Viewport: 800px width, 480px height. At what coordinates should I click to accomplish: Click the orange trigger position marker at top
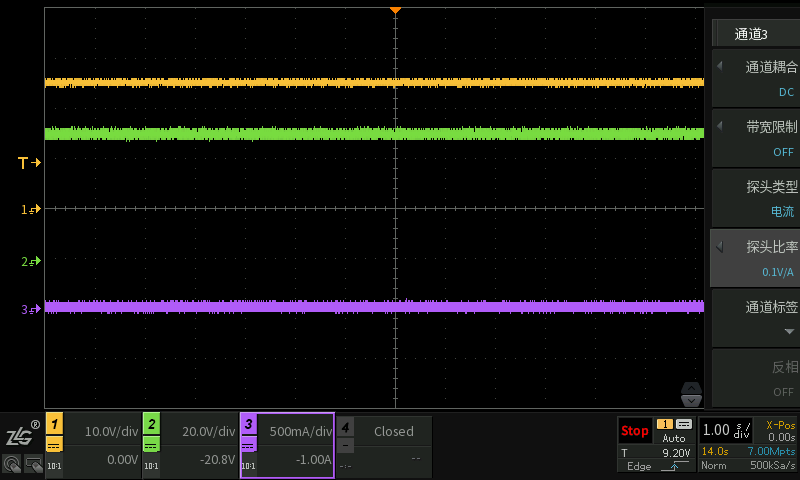(x=395, y=10)
